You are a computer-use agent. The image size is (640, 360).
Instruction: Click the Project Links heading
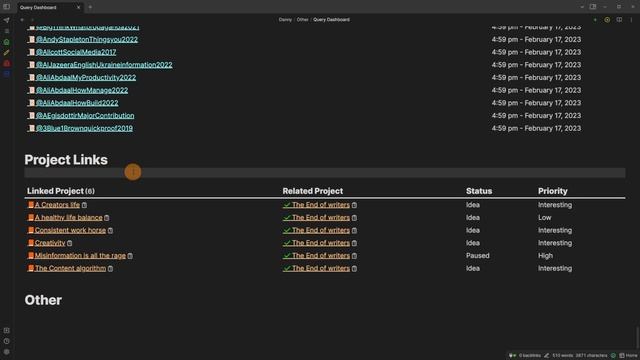tap(66, 160)
